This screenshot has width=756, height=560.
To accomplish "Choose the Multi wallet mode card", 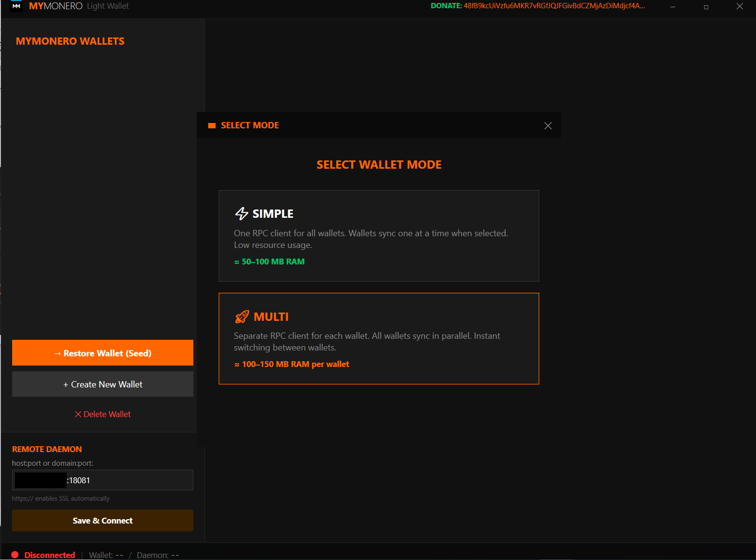I will pos(379,338).
